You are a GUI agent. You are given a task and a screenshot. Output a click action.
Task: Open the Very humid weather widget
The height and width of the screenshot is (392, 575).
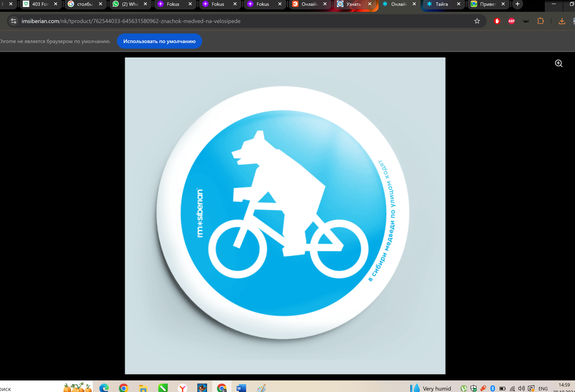(x=430, y=388)
